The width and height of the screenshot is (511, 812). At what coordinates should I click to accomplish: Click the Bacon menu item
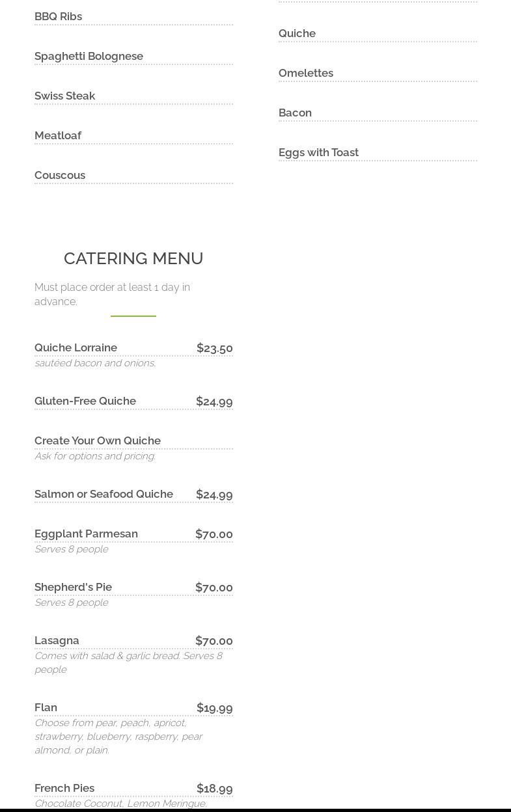click(x=295, y=113)
